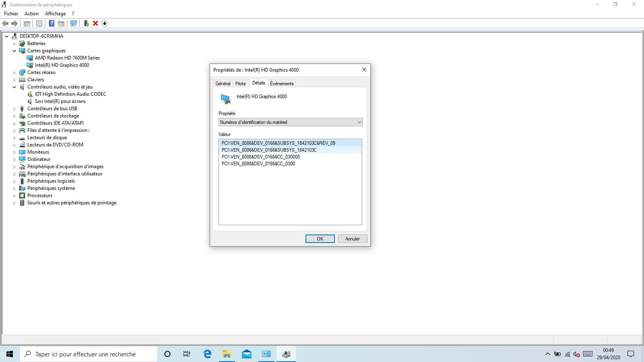Click Souris et autres périphériques de pointage
This screenshot has height=362, width=644.
tap(72, 203)
